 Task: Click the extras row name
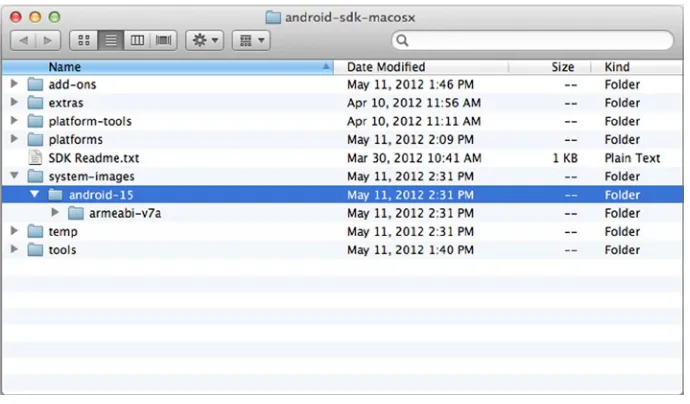pos(66,103)
